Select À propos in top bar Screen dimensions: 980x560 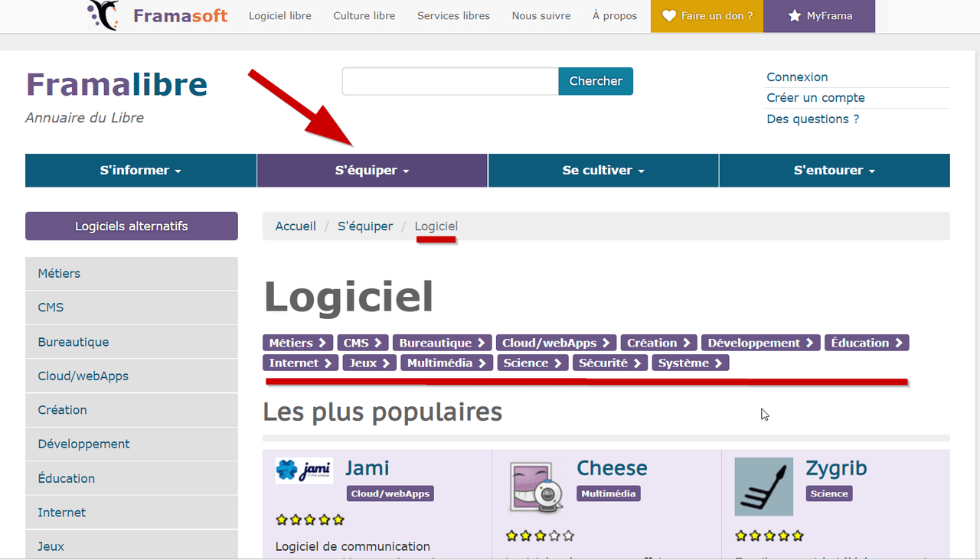click(x=615, y=15)
